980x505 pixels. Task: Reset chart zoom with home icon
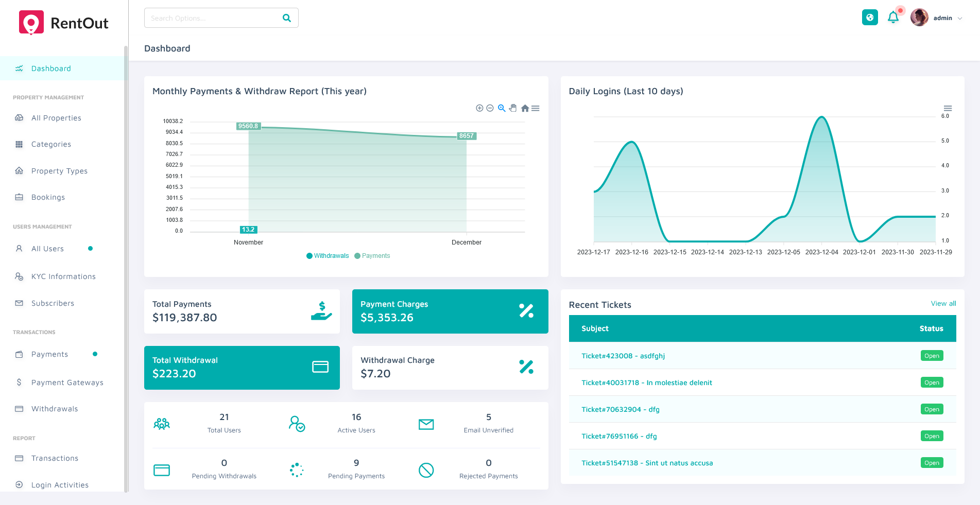tap(525, 108)
